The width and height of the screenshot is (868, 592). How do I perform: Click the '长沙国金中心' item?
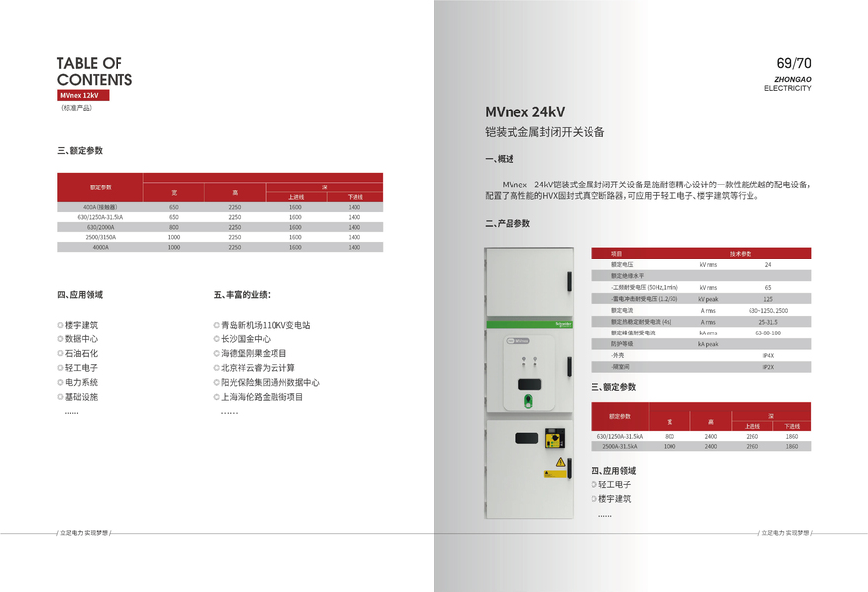point(246,339)
